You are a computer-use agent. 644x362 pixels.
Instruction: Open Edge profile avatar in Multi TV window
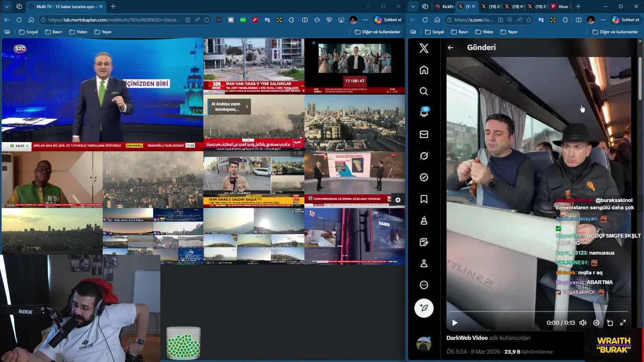tap(353, 20)
